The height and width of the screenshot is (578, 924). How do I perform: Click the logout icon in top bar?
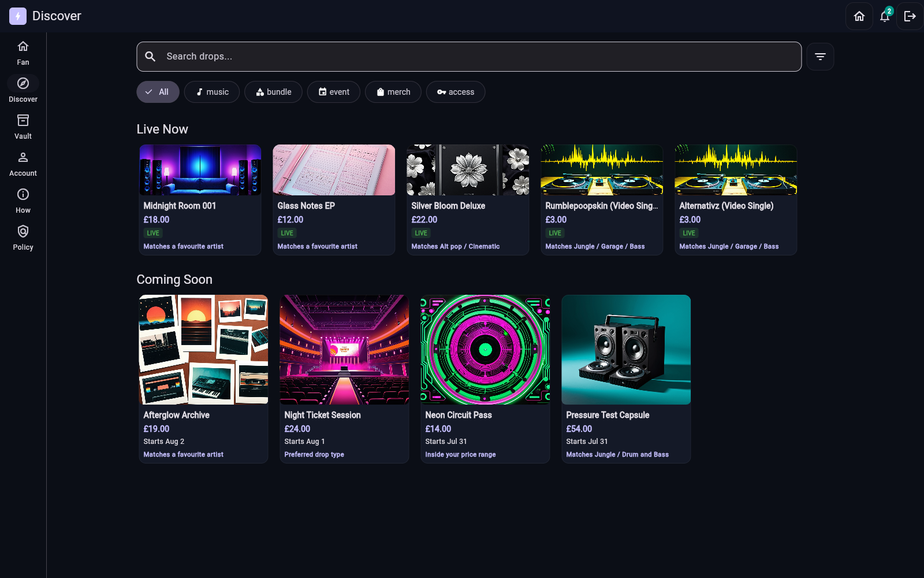pyautogui.click(x=910, y=16)
